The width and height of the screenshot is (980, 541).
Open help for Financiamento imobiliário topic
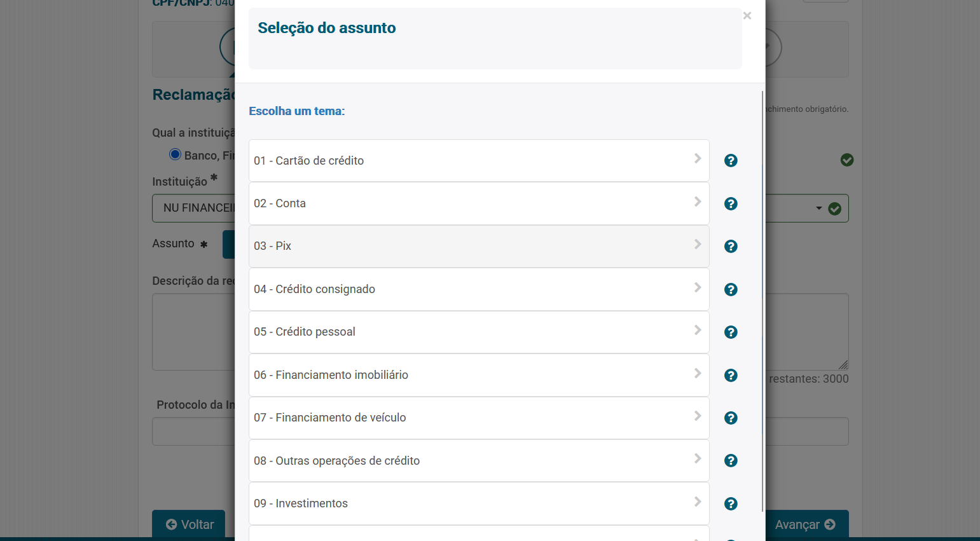tap(731, 375)
